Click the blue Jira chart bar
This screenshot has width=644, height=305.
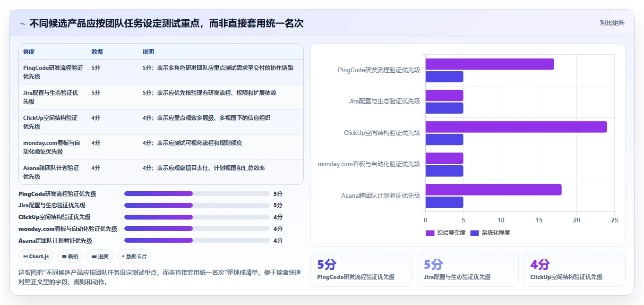(x=444, y=108)
